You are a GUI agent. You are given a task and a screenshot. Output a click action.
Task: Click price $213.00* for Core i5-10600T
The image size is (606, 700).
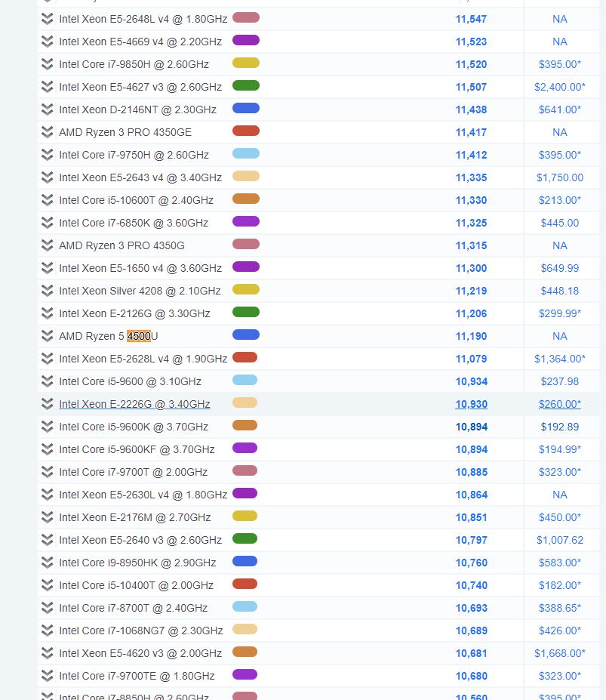pyautogui.click(x=560, y=200)
